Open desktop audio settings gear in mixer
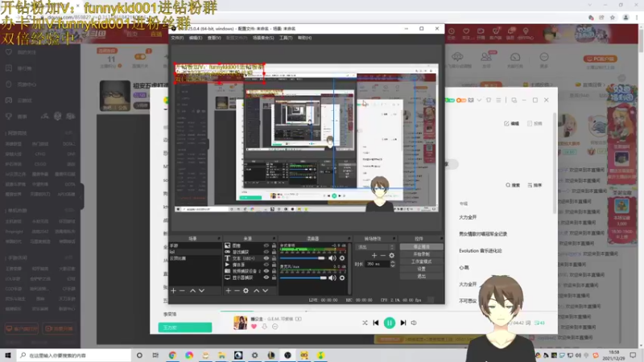The image size is (644, 362). [341, 258]
